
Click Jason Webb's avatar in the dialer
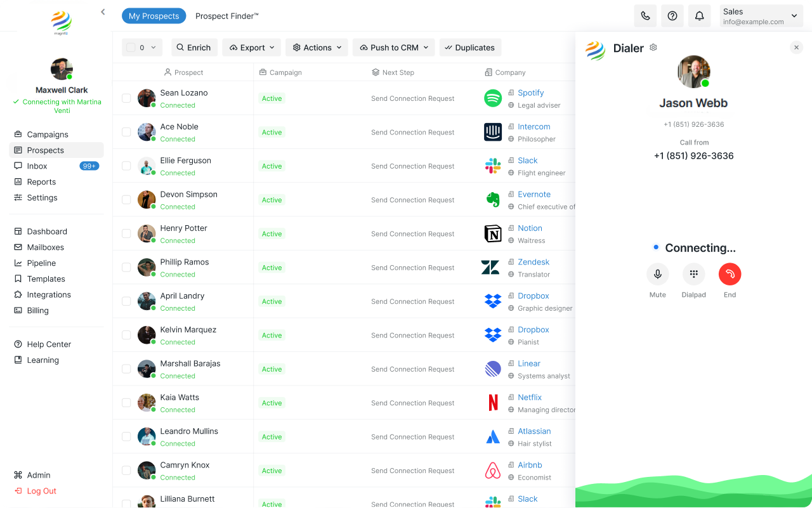point(693,72)
